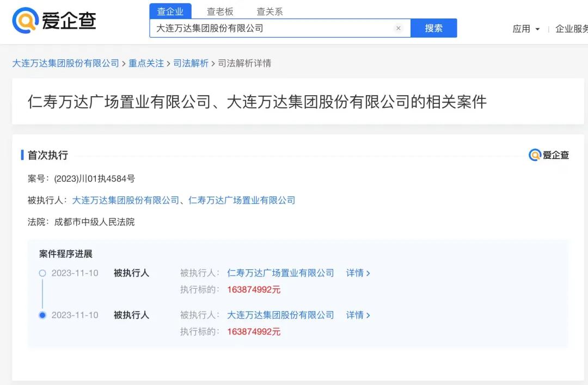
Task: Select the 首次执行 section heading
Action: point(47,155)
